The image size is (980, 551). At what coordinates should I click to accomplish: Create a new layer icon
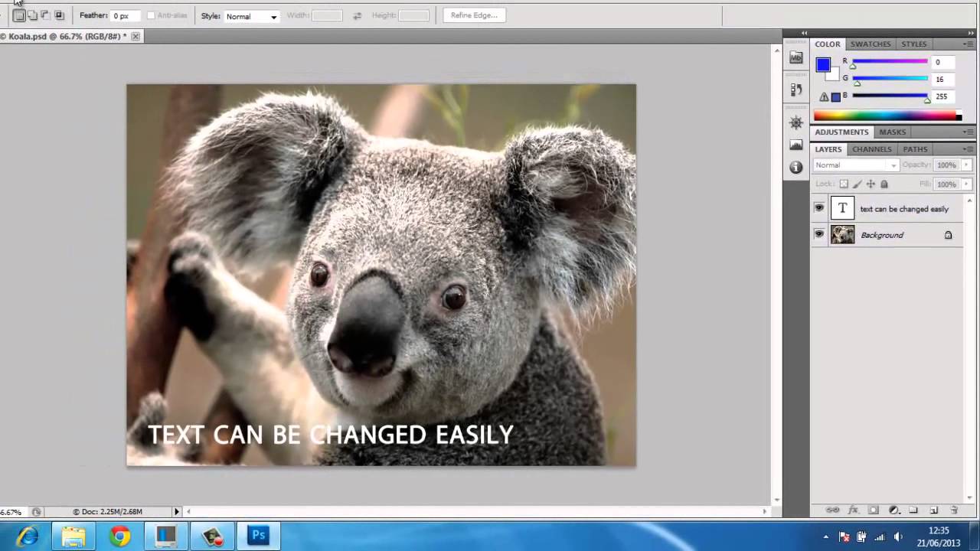click(x=933, y=510)
